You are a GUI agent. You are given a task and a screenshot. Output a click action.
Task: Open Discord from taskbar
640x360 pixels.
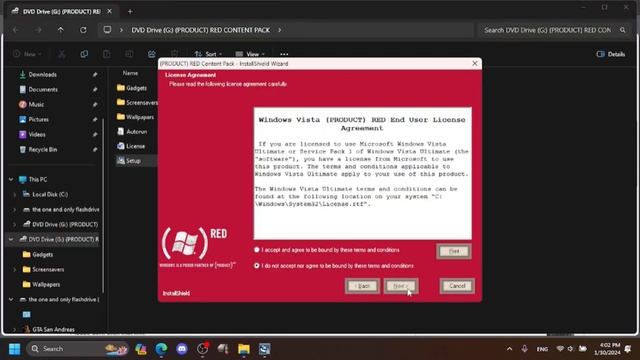tap(182, 349)
